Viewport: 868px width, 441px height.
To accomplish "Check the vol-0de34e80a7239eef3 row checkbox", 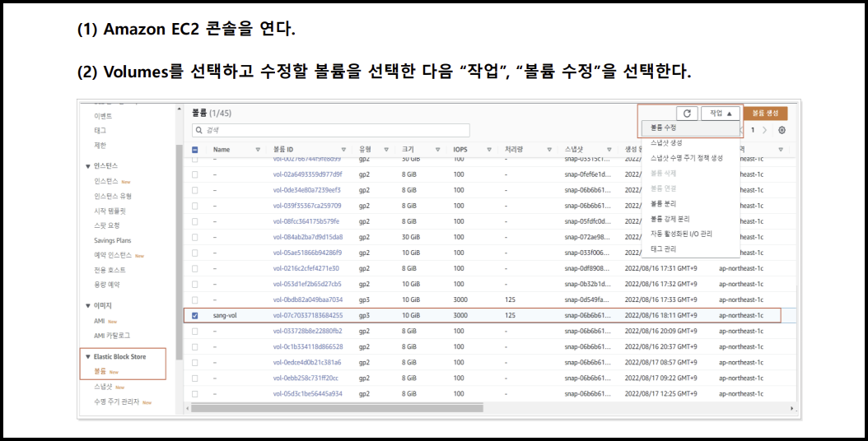I will [195, 190].
